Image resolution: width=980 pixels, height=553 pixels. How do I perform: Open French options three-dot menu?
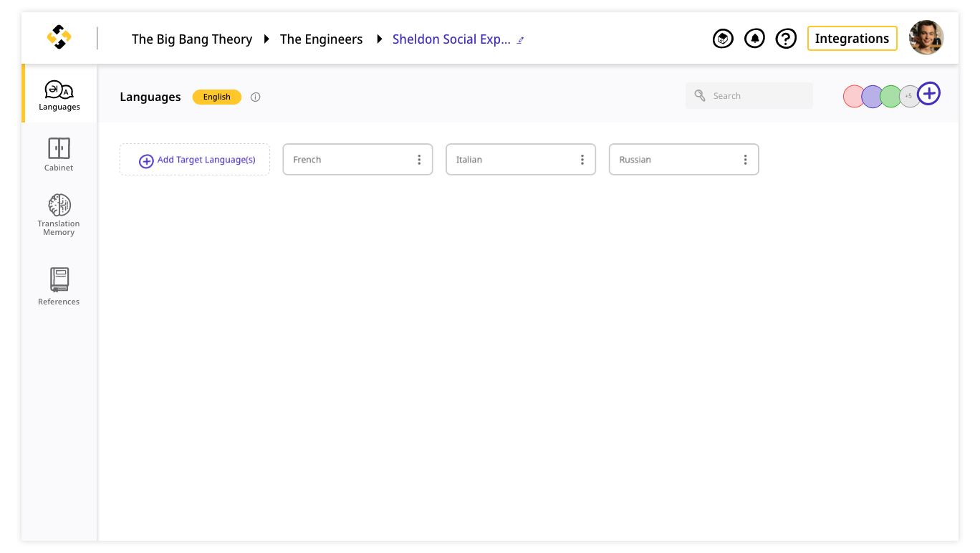click(x=419, y=160)
